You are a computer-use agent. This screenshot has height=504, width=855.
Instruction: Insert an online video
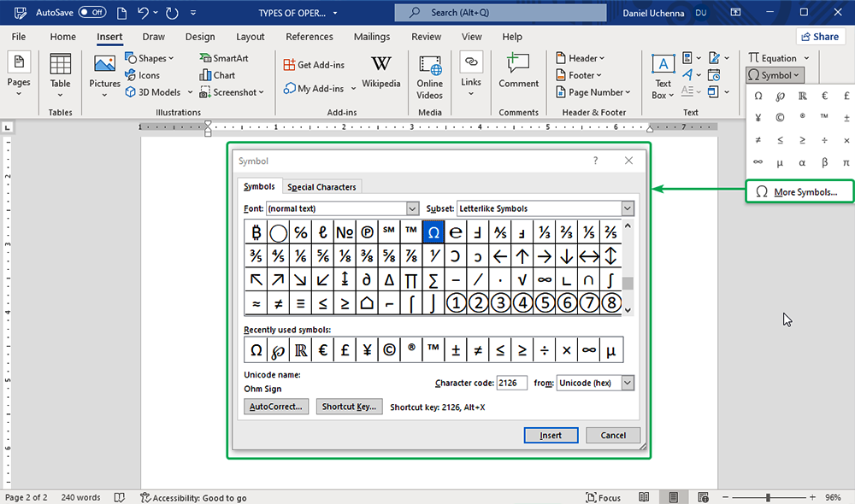(429, 75)
